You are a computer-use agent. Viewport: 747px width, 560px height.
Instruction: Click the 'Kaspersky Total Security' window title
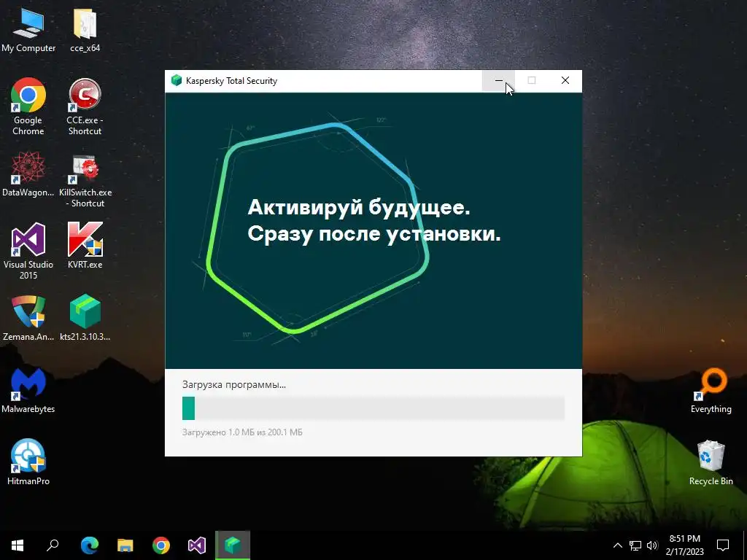[231, 81]
